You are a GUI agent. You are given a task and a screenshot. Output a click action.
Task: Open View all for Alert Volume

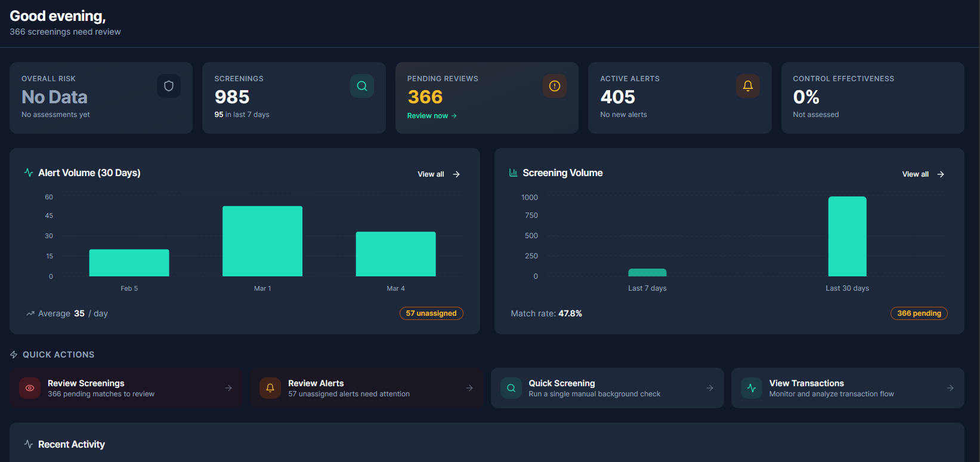[x=438, y=174]
